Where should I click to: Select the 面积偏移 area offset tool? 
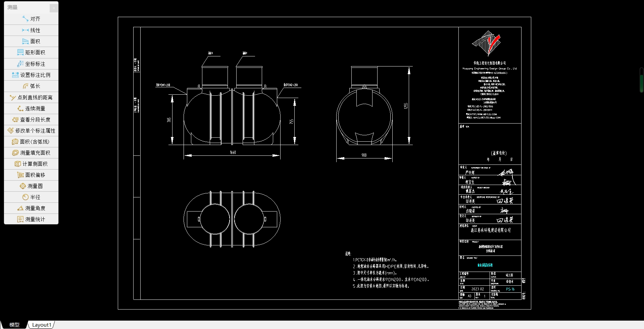click(x=31, y=175)
